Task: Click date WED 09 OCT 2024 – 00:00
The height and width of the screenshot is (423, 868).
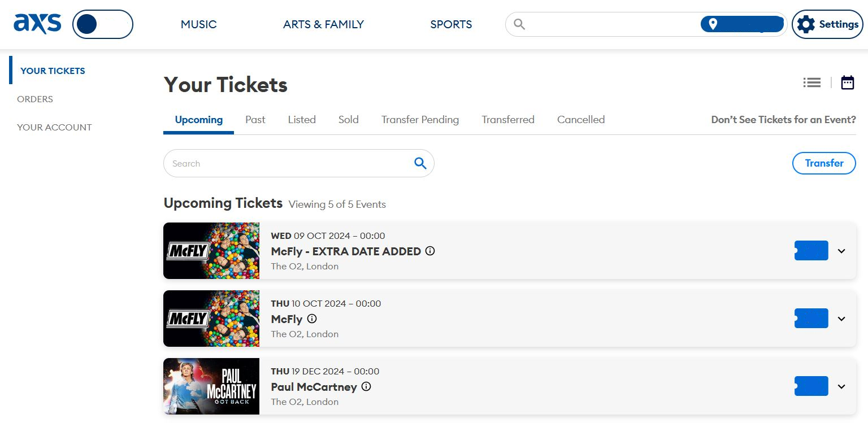Action: [328, 236]
